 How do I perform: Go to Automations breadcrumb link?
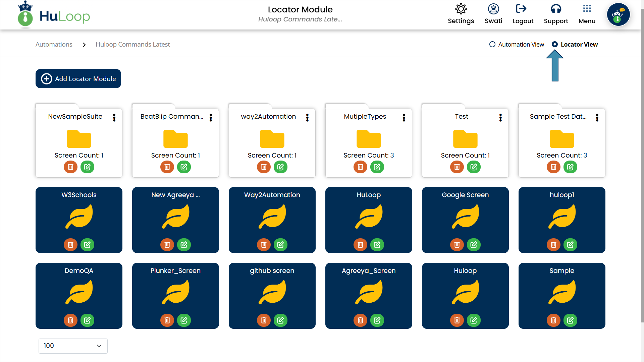point(54,44)
